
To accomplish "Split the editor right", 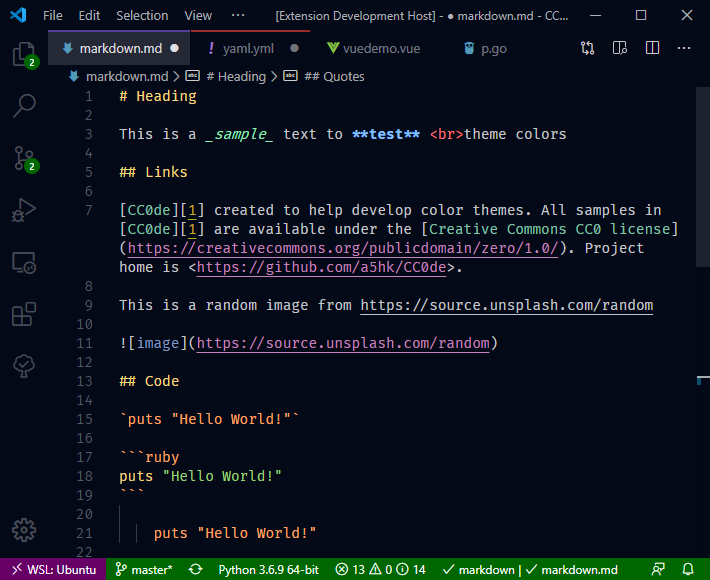I will tap(652, 48).
